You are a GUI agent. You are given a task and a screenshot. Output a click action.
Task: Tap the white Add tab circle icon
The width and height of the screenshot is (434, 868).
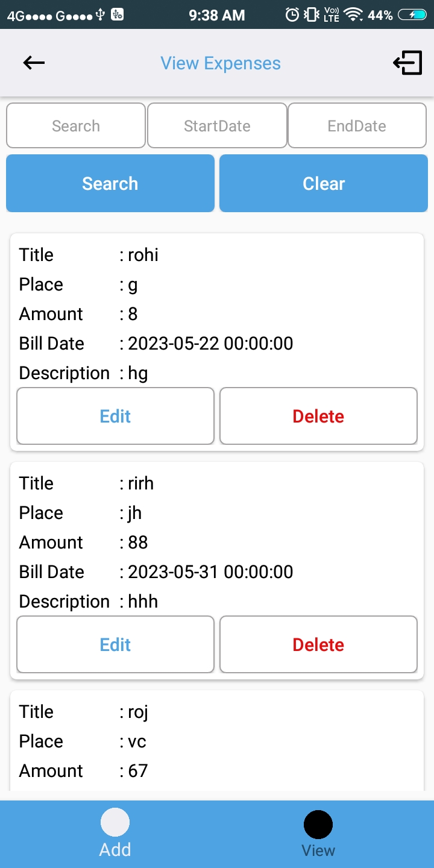click(115, 823)
